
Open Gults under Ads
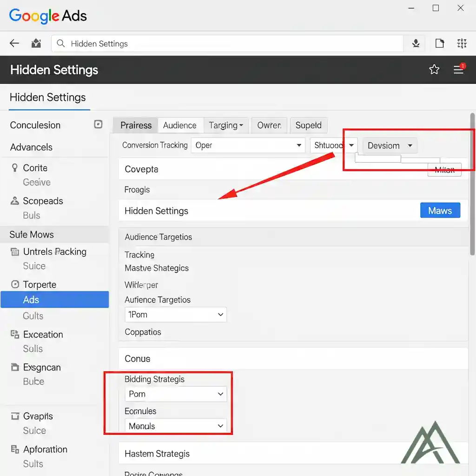tap(33, 316)
